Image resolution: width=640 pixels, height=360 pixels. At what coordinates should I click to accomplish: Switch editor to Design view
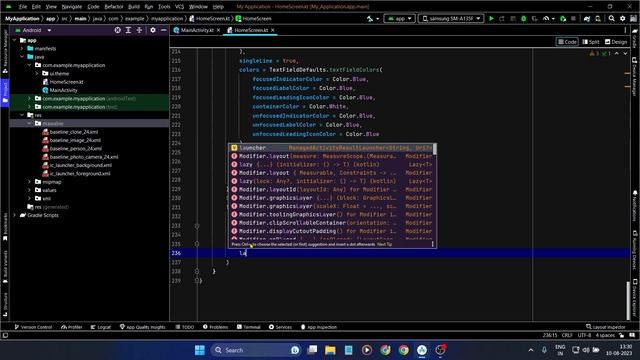(x=616, y=42)
